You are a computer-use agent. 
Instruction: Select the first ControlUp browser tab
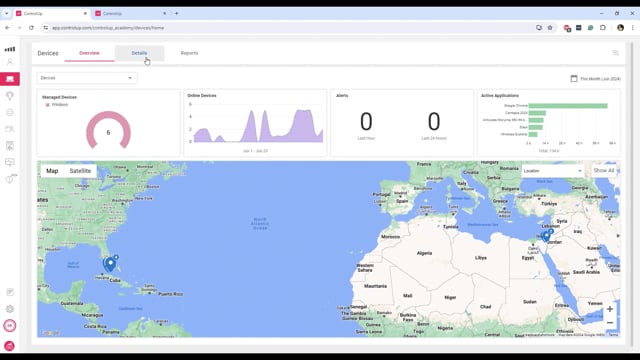[x=51, y=13]
